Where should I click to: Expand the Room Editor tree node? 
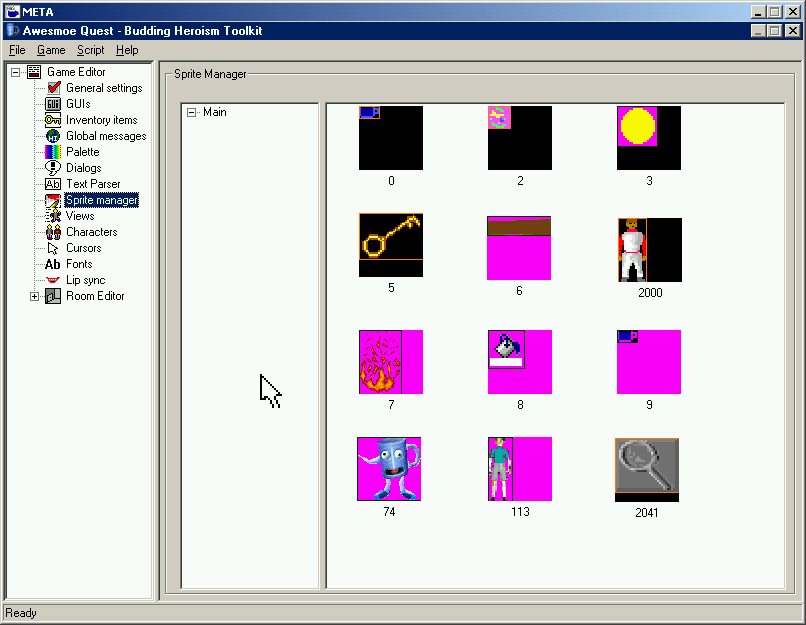tap(35, 296)
